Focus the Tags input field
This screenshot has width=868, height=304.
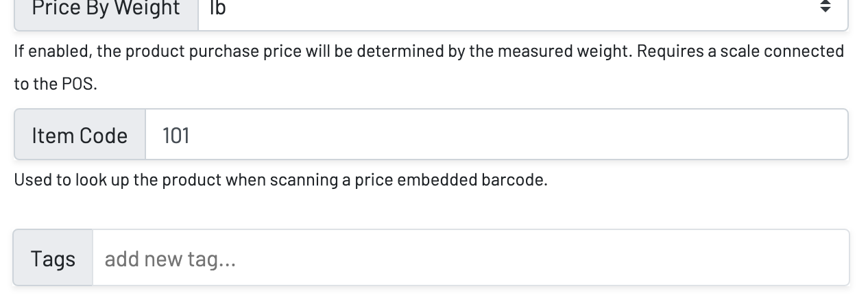470,259
